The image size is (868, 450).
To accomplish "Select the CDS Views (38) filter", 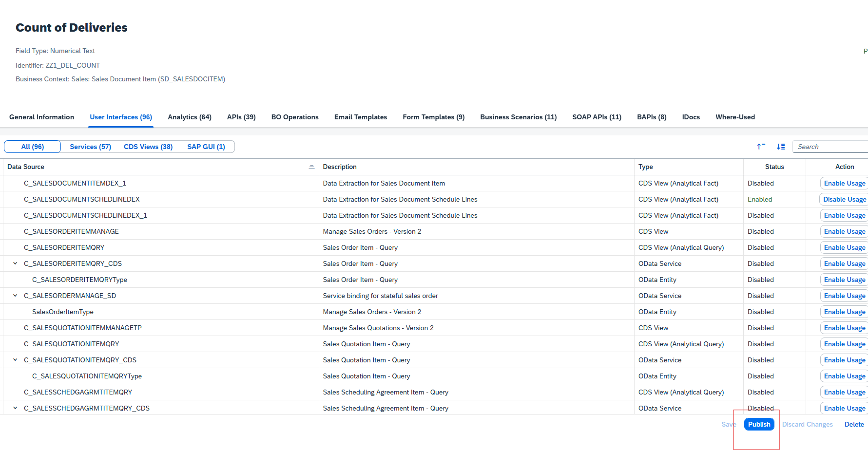I will [x=148, y=147].
